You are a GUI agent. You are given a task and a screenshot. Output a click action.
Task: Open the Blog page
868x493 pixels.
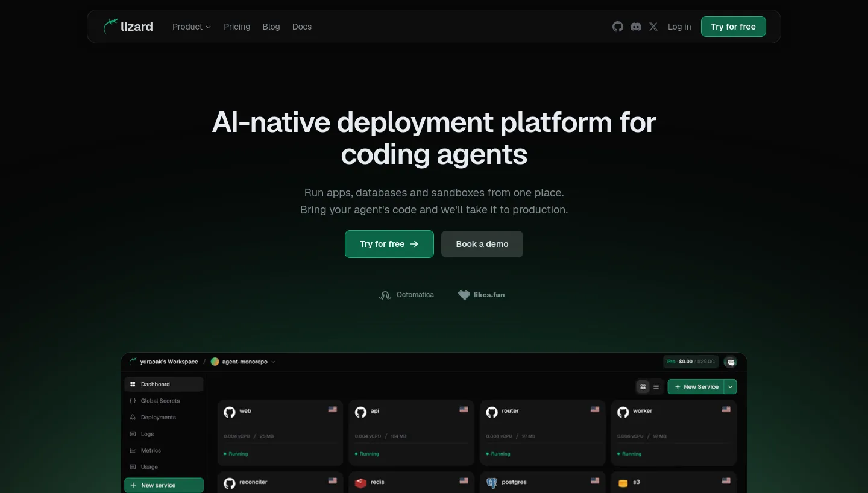271,27
